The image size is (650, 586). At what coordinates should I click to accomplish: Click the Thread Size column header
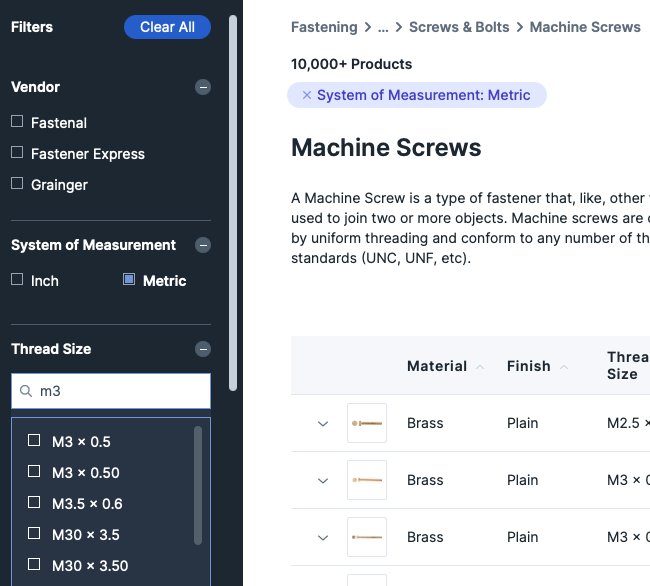click(x=628, y=366)
